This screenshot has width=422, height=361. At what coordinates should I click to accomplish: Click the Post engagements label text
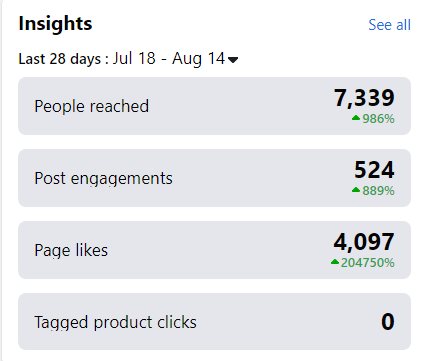104,179
